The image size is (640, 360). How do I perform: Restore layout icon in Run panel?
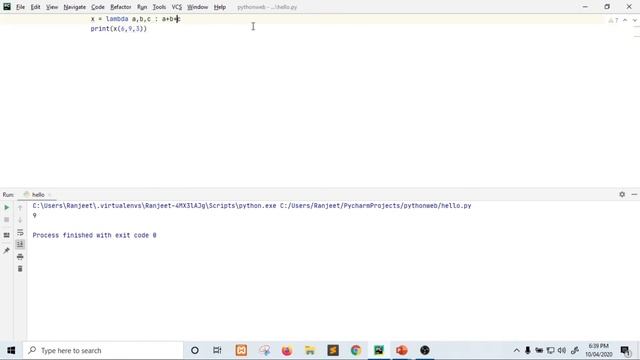click(x=7, y=235)
